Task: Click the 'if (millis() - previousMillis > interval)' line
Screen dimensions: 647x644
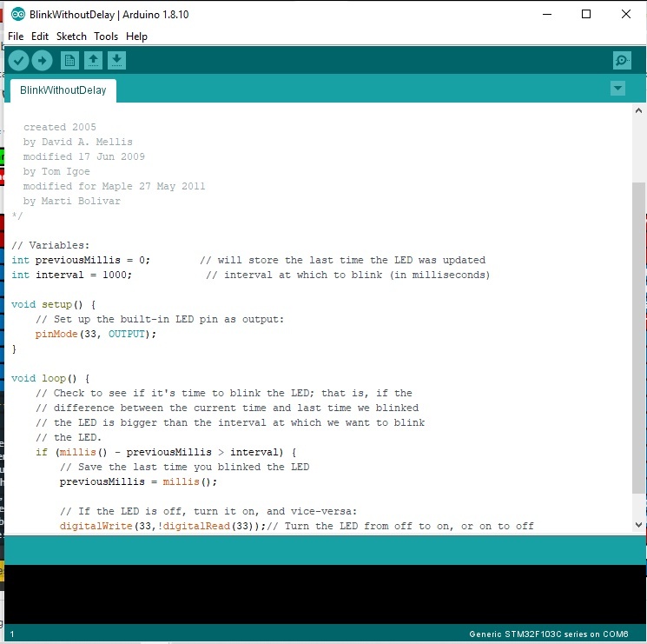Action: (166, 453)
